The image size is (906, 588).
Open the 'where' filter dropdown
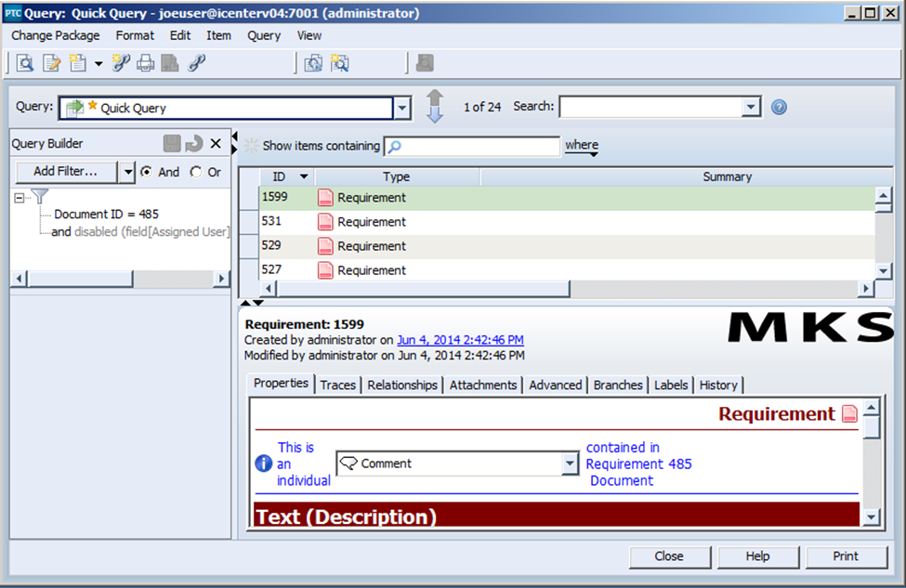tap(582, 147)
